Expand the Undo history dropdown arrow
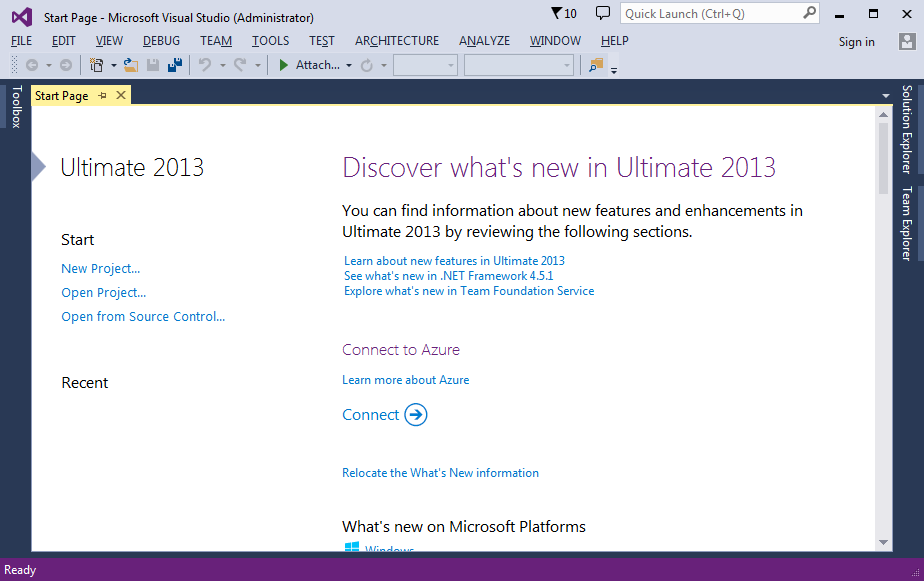 click(223, 65)
